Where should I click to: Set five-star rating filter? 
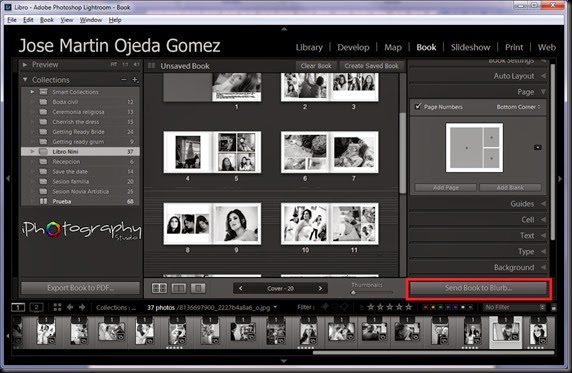[x=409, y=307]
